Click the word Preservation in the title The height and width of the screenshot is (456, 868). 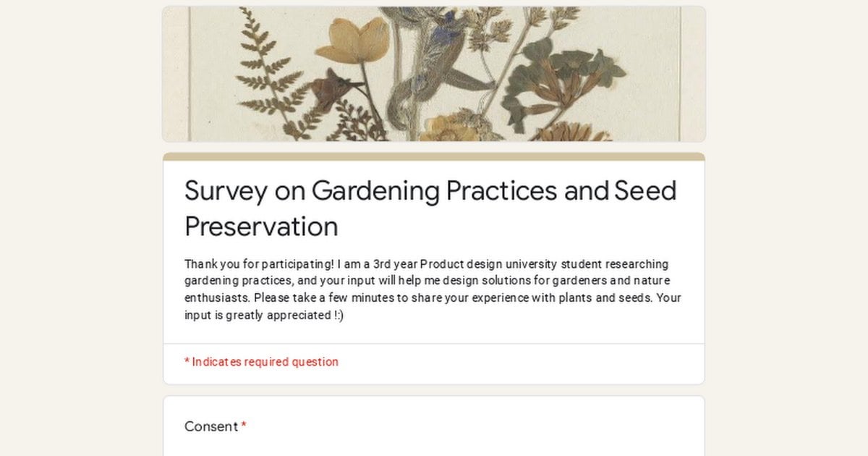(x=261, y=227)
